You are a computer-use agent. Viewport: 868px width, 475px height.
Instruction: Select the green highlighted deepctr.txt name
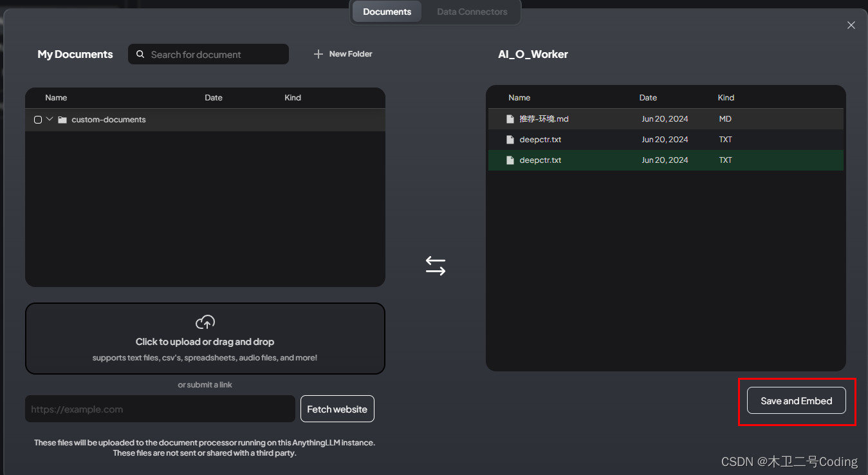pos(540,160)
